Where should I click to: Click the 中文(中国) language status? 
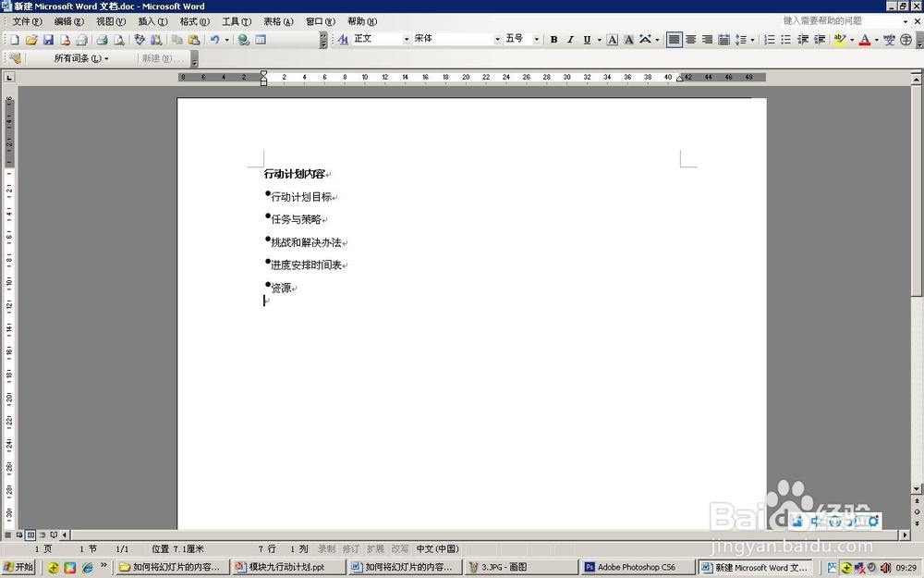coord(437,548)
